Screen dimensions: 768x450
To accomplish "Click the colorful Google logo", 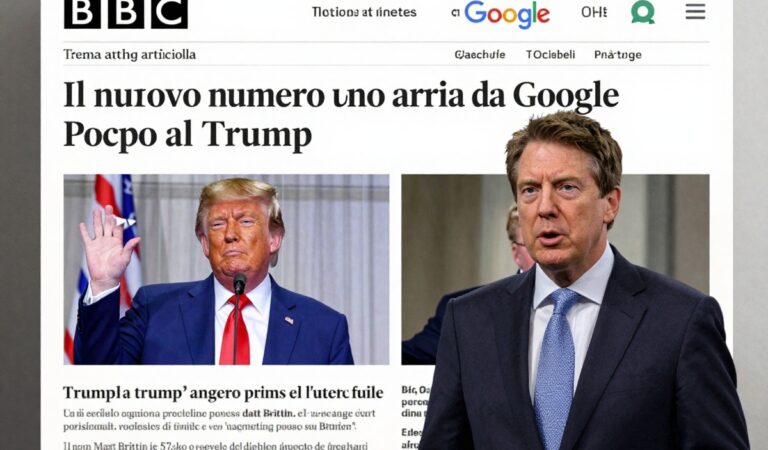I will point(507,14).
